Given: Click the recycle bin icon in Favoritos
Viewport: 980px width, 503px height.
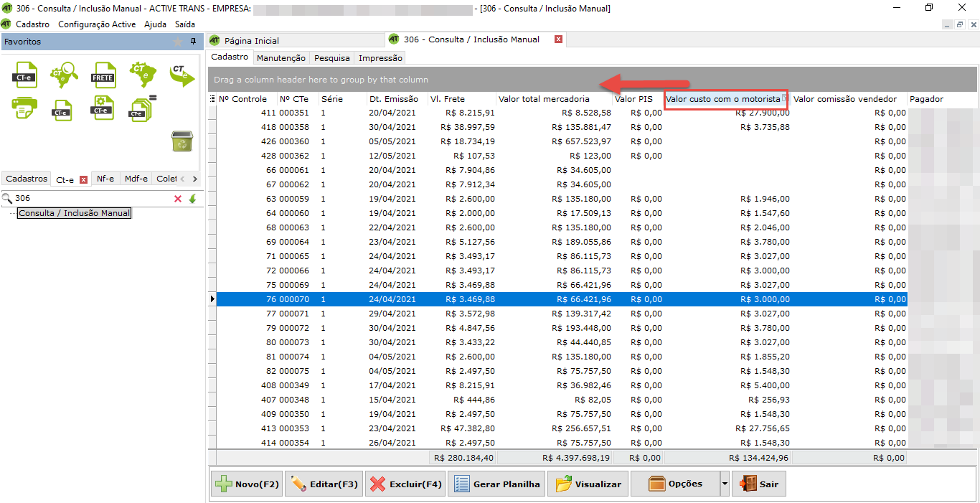Looking at the screenshot, I should pyautogui.click(x=182, y=141).
